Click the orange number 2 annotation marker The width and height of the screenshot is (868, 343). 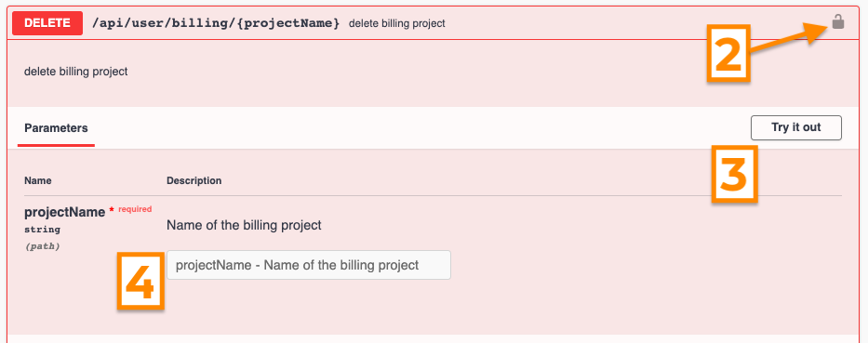tap(728, 54)
